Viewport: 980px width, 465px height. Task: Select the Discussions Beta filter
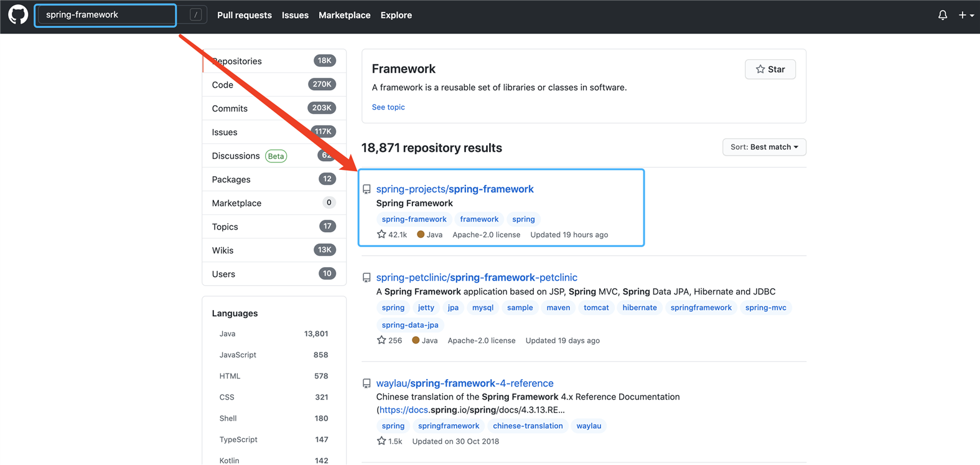(274, 156)
